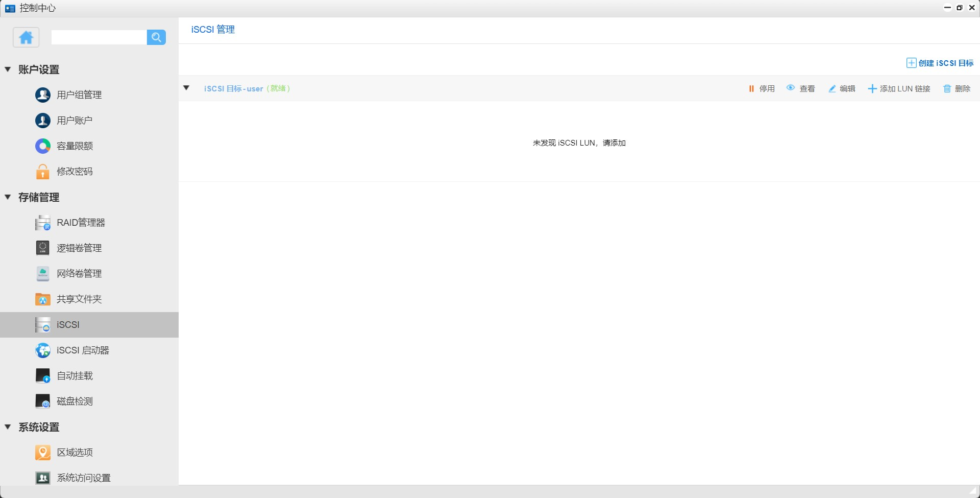Viewport: 980px width, 498px height.
Task: Pause the iSCSI target with 停用
Action: [762, 89]
